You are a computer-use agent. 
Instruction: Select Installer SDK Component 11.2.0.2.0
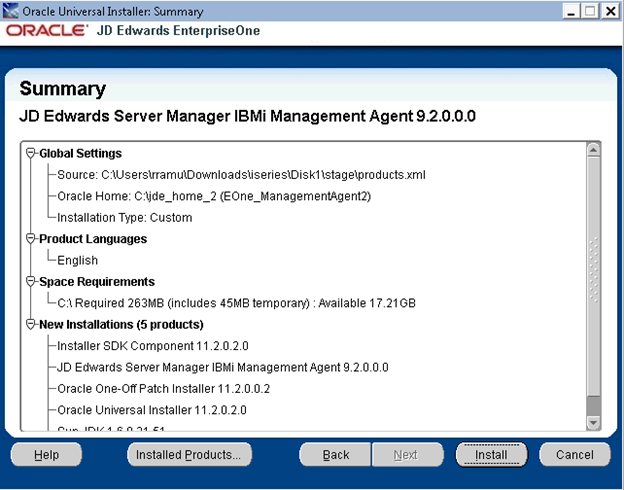[153, 346]
